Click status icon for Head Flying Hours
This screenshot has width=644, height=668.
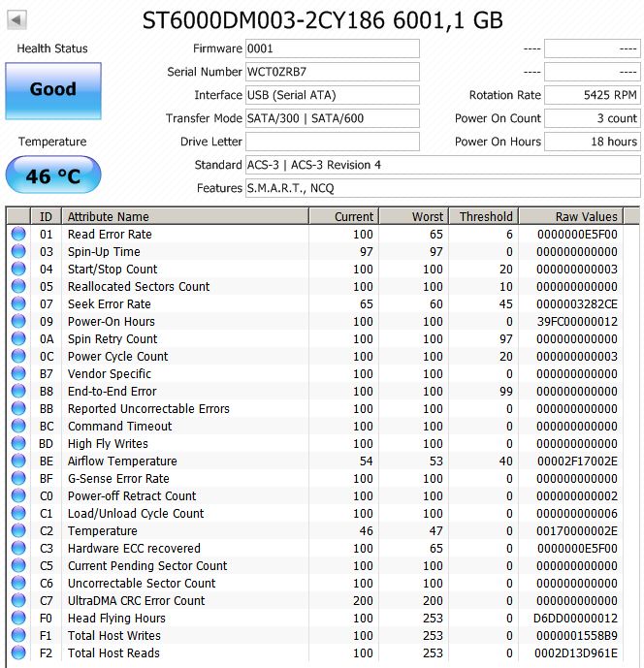click(x=18, y=619)
